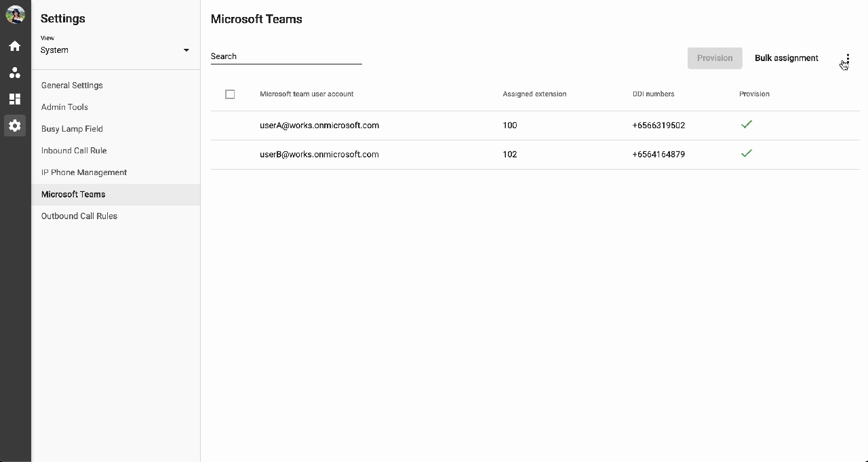868x462 pixels.
Task: Open Outbound Call Rules settings
Action: (115, 216)
